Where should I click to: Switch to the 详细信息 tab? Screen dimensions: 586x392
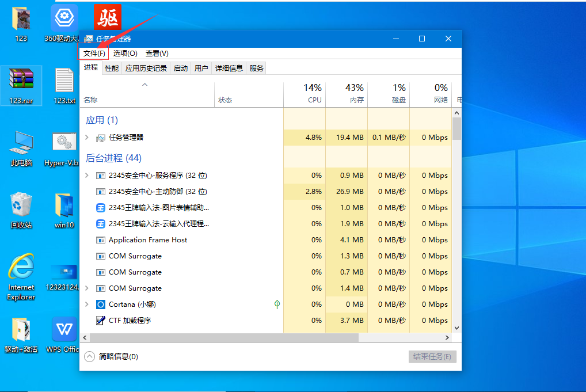(229, 68)
